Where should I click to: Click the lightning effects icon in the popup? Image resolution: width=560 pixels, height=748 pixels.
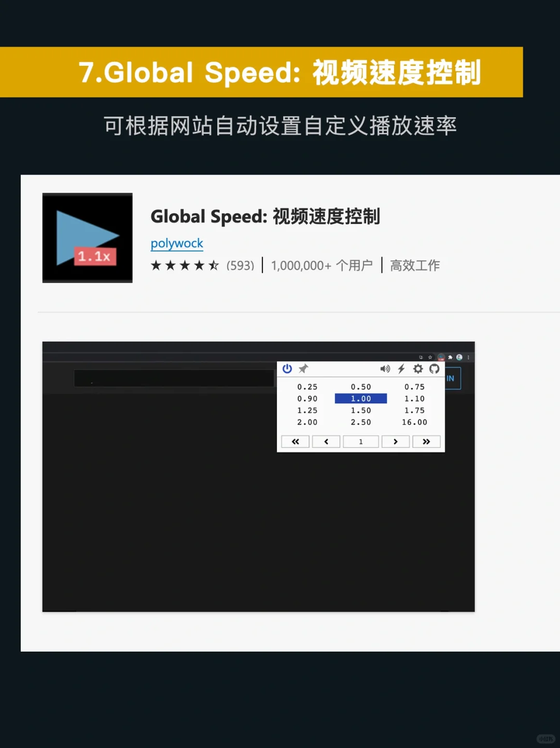pos(401,369)
